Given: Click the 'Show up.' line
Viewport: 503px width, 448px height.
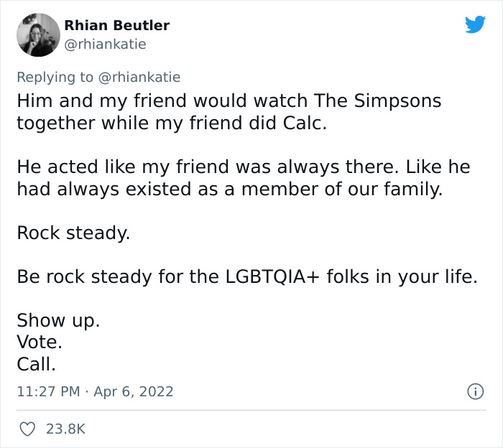Looking at the screenshot, I should [x=58, y=321].
